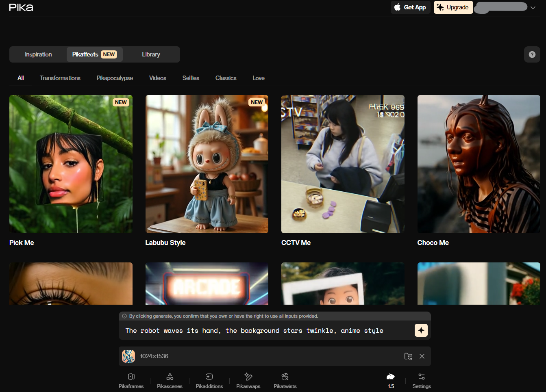Open the Pikatwists tool
This screenshot has width=546, height=392.
coord(285,381)
